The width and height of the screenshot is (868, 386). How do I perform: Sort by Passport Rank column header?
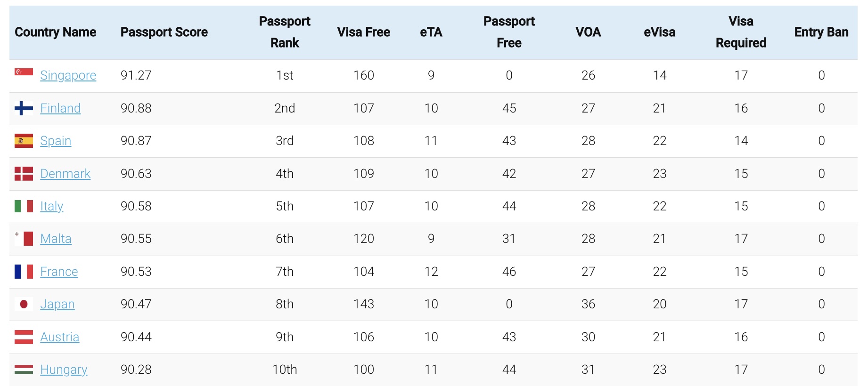[285, 32]
